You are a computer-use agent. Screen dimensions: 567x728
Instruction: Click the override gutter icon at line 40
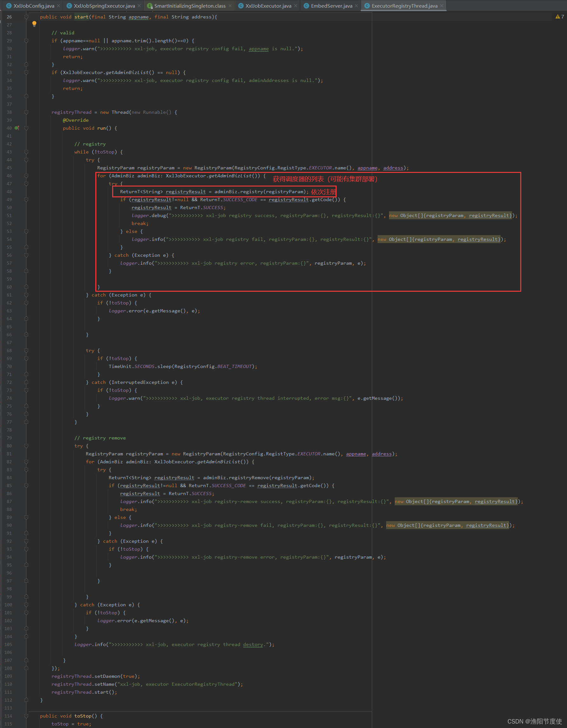coord(17,128)
